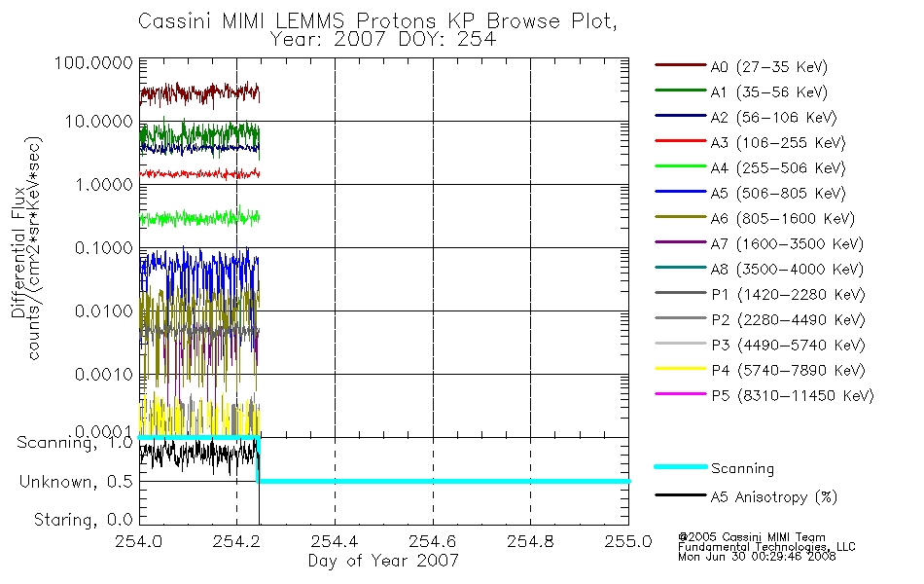
Task: Click the 254.2 x-axis tick label
Action: click(236, 541)
